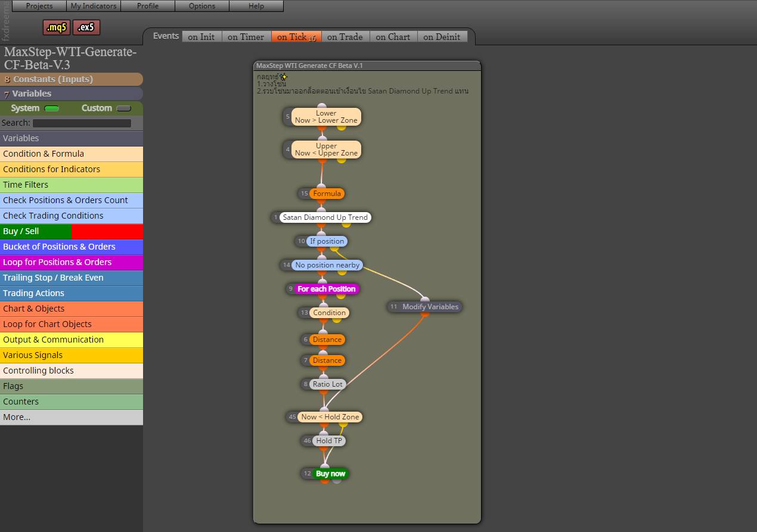Open the Output & Communication category

coord(72,340)
